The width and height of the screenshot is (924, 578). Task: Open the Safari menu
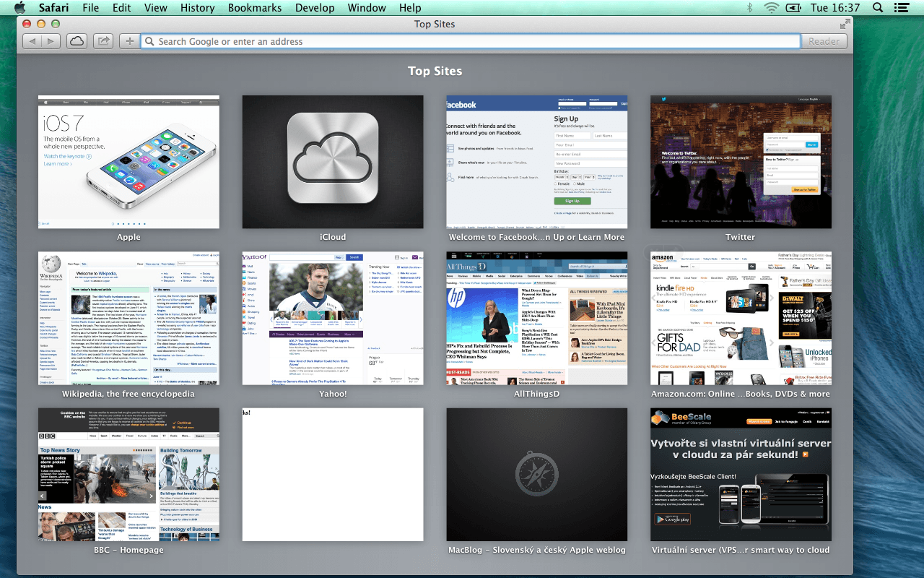(x=53, y=8)
